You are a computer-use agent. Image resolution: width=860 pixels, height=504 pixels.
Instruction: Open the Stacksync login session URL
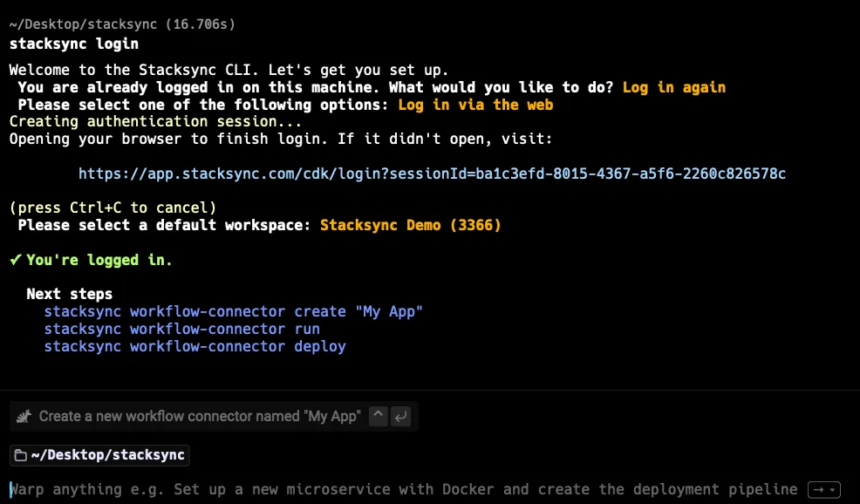432,174
